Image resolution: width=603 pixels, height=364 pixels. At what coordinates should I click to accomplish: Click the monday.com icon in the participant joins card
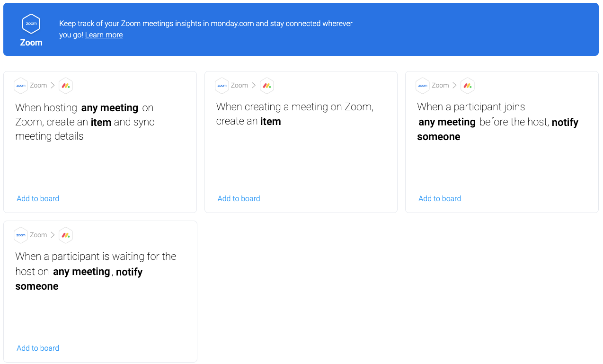click(468, 86)
